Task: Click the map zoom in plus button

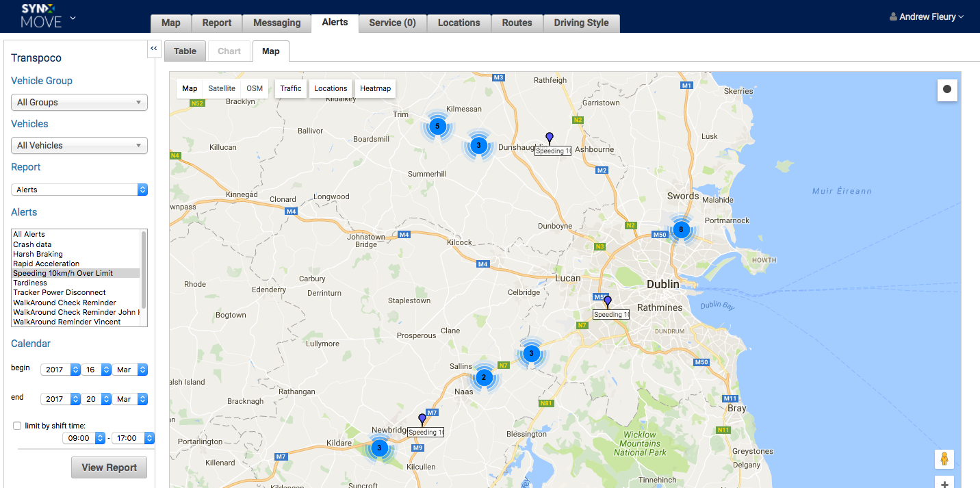Action: click(x=944, y=483)
